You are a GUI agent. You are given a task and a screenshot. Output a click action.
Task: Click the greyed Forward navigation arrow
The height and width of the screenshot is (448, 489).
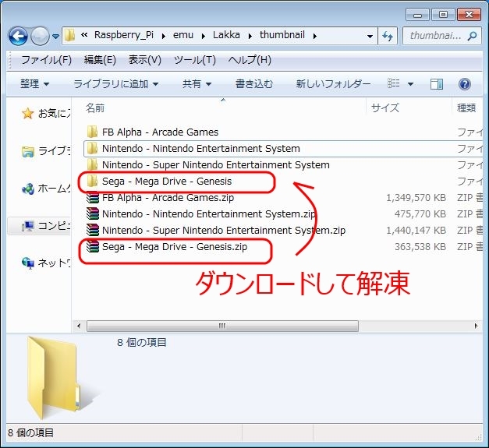(x=41, y=36)
